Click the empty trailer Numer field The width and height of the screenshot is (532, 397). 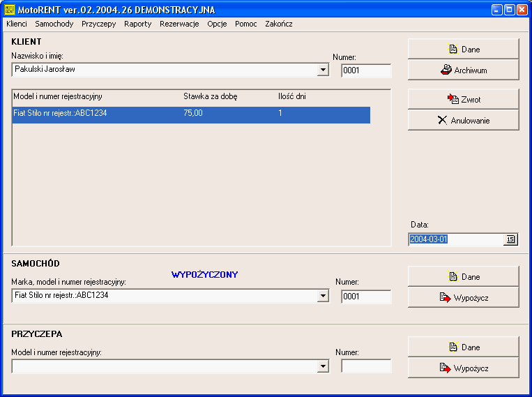point(366,366)
